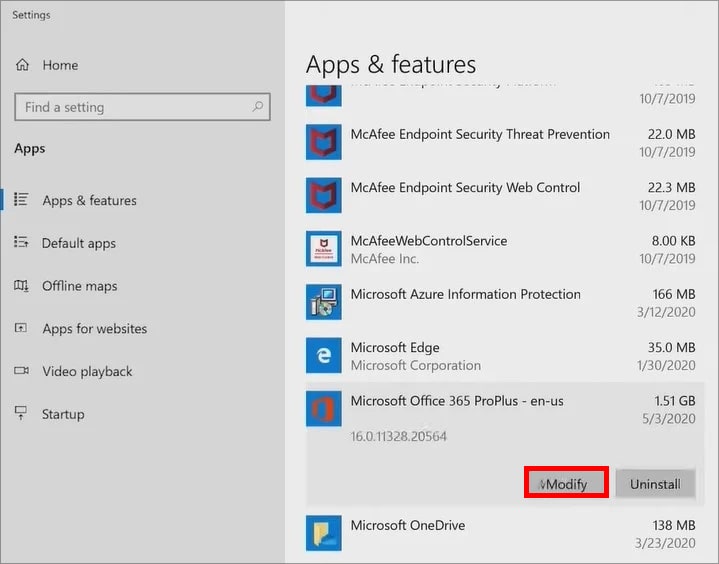Viewport: 719px width, 564px height.
Task: Click version number 16.0.11328.20564
Action: pos(398,436)
